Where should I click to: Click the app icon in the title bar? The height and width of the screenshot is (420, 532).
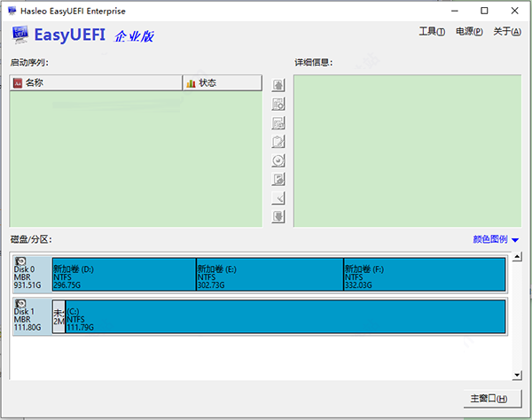point(12,11)
